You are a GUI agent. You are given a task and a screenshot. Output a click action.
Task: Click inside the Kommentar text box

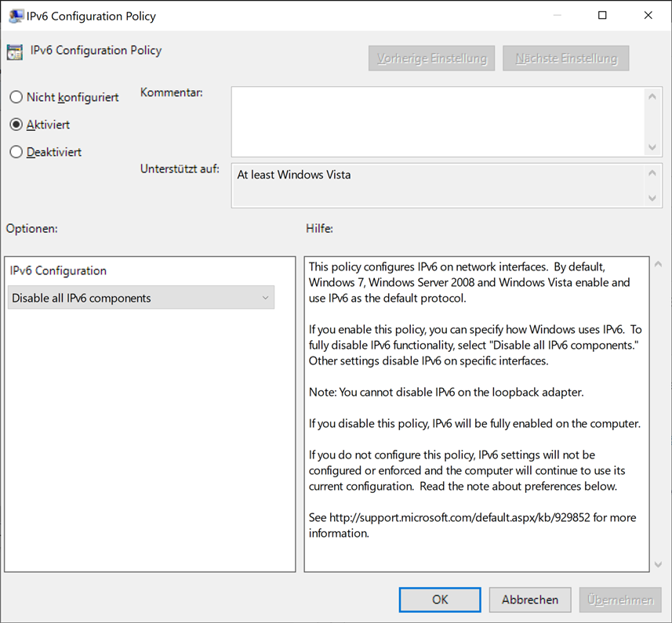point(438,121)
